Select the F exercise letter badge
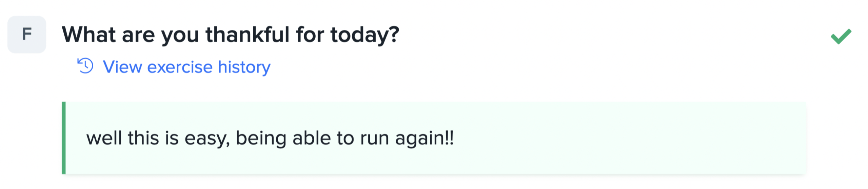Image resolution: width=868 pixels, height=189 pixels. [27, 34]
